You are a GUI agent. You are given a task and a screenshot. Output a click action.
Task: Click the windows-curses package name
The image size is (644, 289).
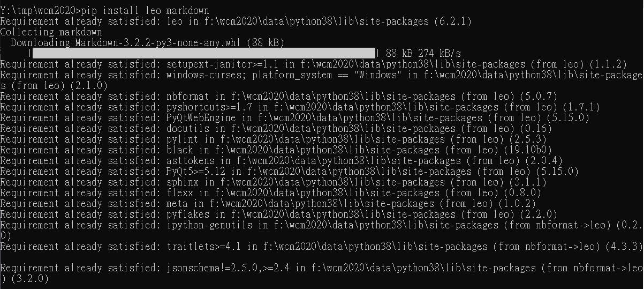coord(203,75)
